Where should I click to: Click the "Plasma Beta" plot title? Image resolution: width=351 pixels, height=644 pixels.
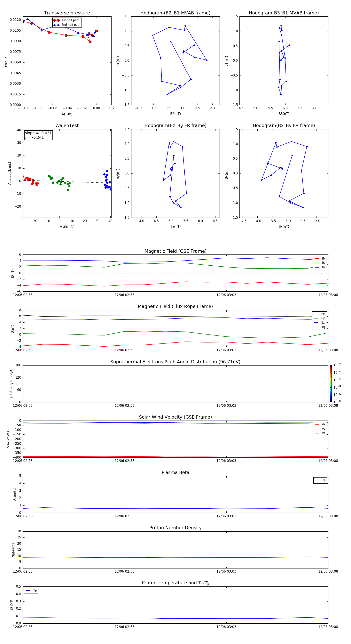[175, 473]
